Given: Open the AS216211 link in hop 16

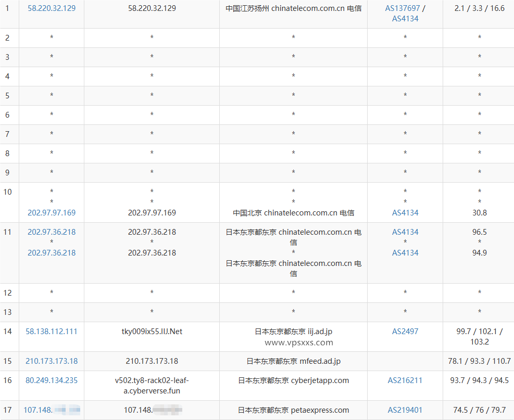Looking at the screenshot, I should (405, 380).
